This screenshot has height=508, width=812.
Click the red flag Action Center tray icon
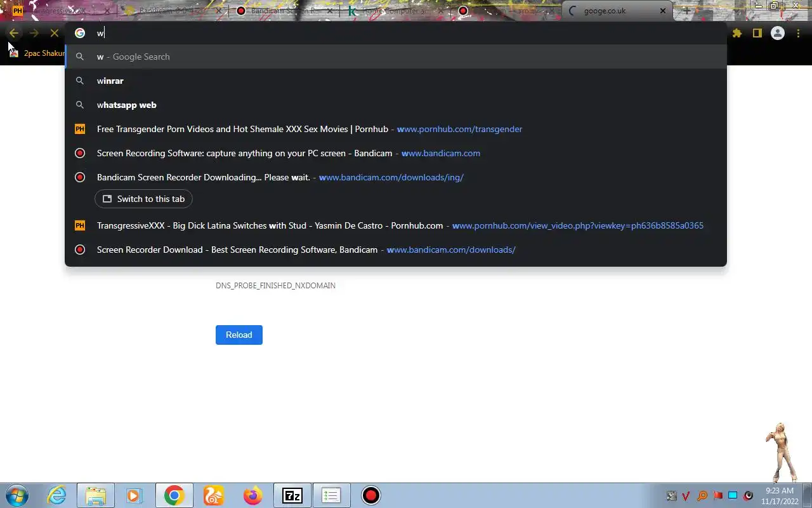tap(717, 496)
